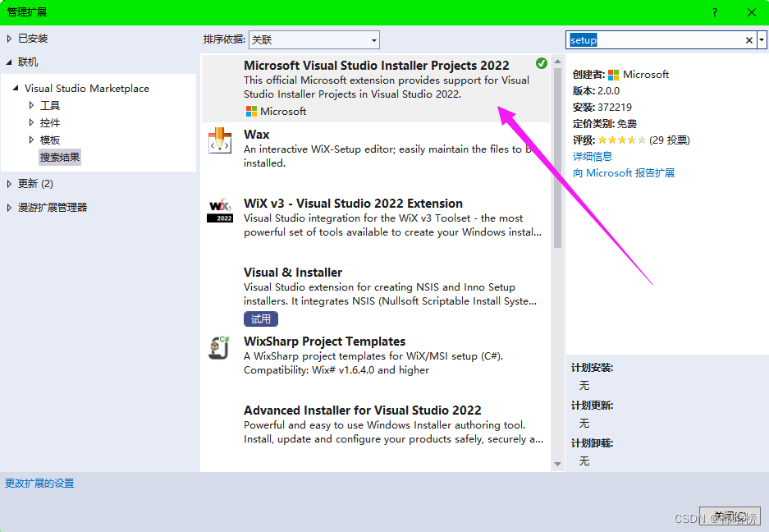This screenshot has height=532, width=769.
Task: Select the 工具 tree item
Action: [x=49, y=106]
